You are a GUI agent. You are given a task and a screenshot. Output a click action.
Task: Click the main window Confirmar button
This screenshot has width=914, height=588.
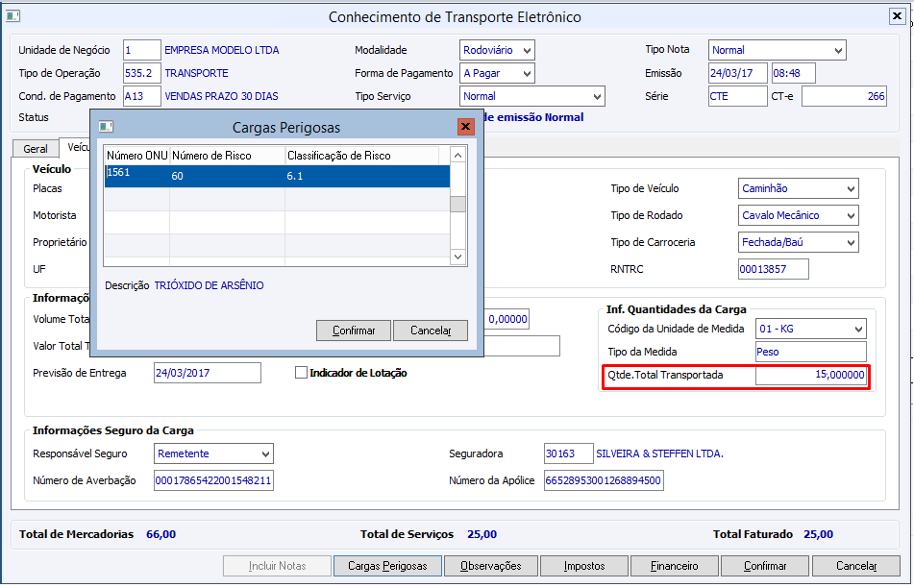[x=765, y=566]
